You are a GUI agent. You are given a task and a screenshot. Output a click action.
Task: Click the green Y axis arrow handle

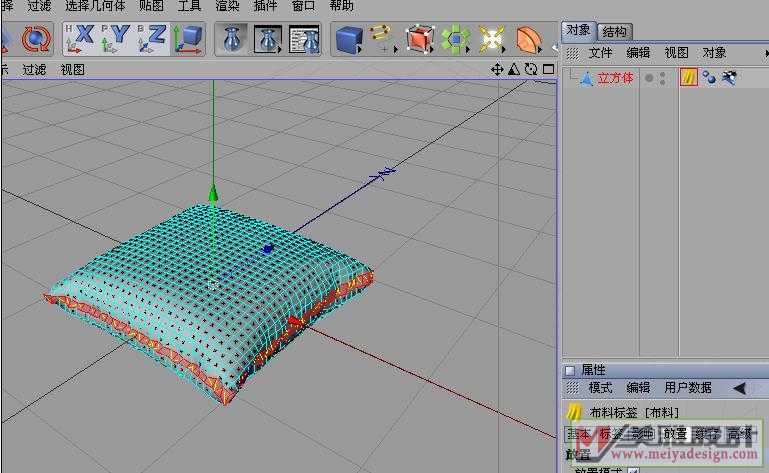coord(213,194)
